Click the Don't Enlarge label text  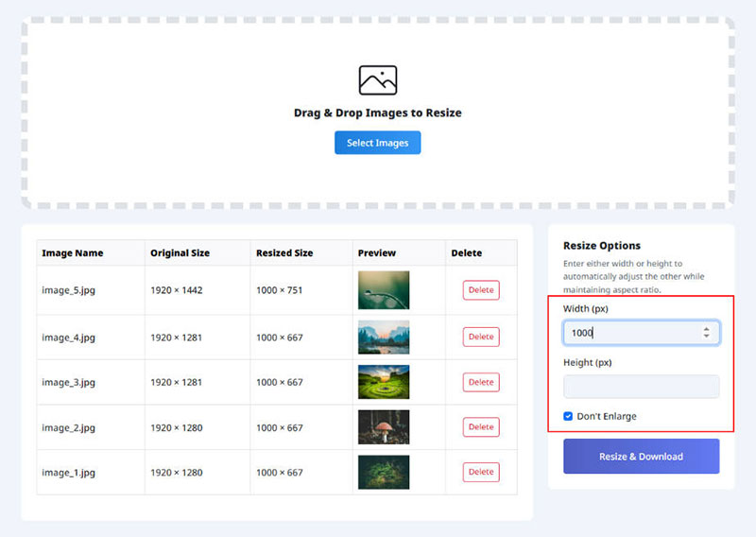607,416
